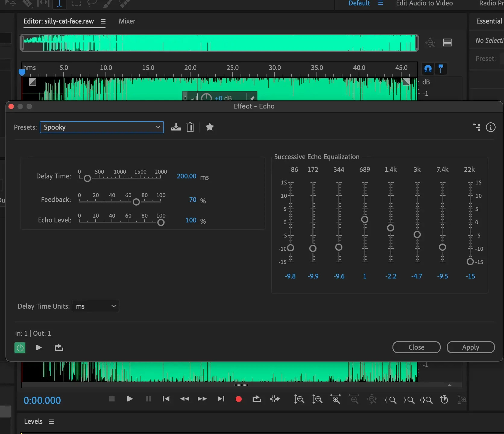Toggle the Echo effect power state
Screen dimensions: 504x434
click(x=20, y=348)
